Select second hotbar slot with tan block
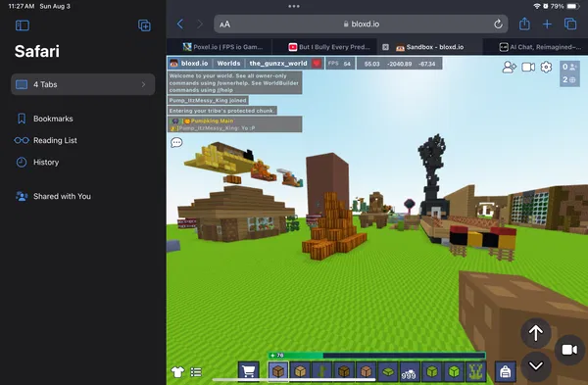The height and width of the screenshot is (385, 588). pyautogui.click(x=300, y=371)
